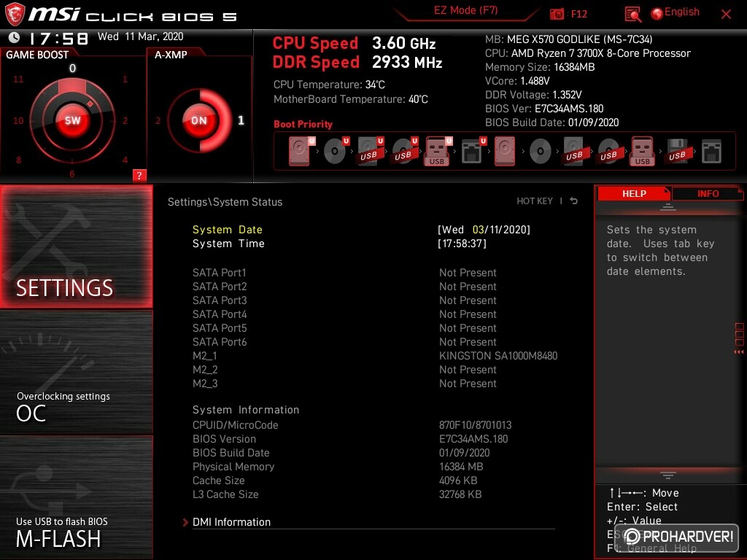The image size is (747, 560).
Task: Switch to the HELP tab
Action: 634,193
